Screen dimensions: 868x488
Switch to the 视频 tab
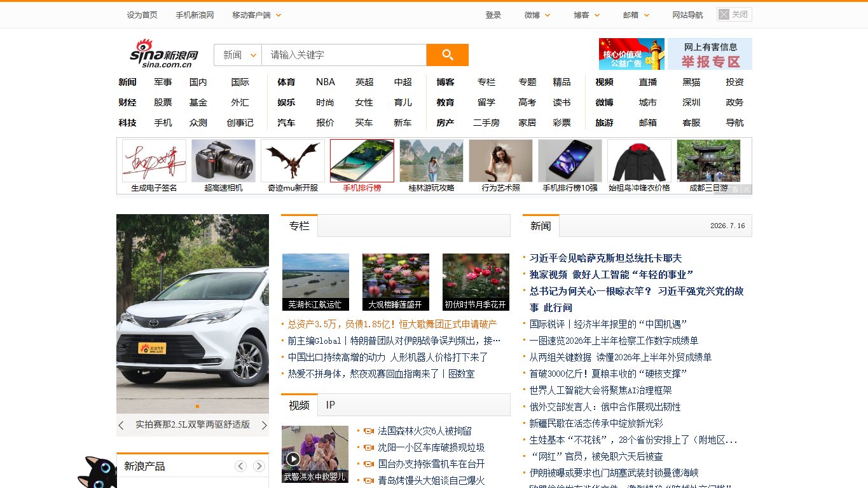[299, 405]
